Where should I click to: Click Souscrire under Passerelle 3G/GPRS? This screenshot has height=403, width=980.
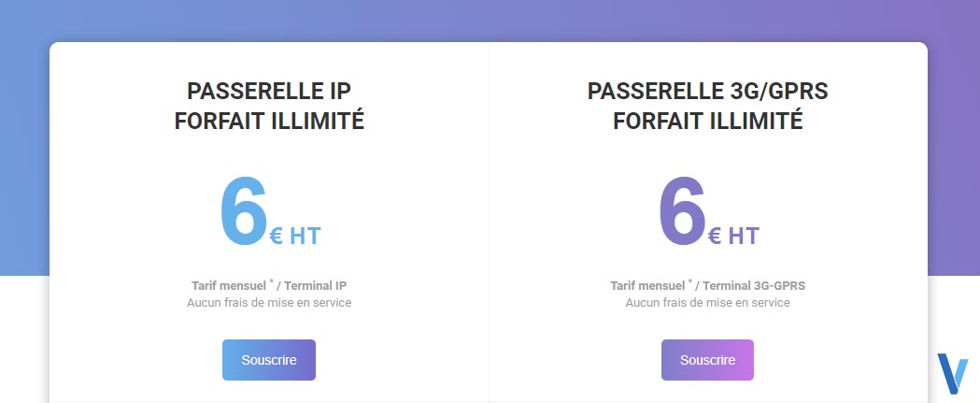pyautogui.click(x=707, y=360)
